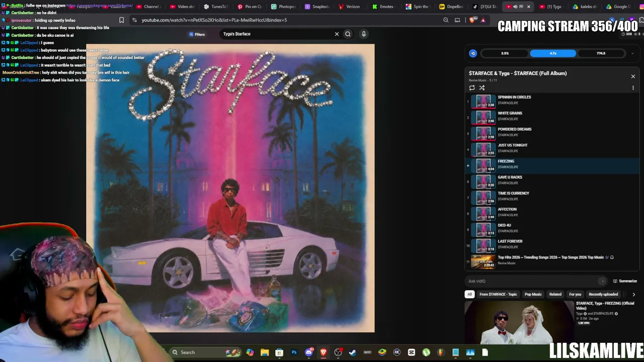644x362 pixels.
Task: Select the 2.5% vidIQ stat pill
Action: [x=505, y=53]
